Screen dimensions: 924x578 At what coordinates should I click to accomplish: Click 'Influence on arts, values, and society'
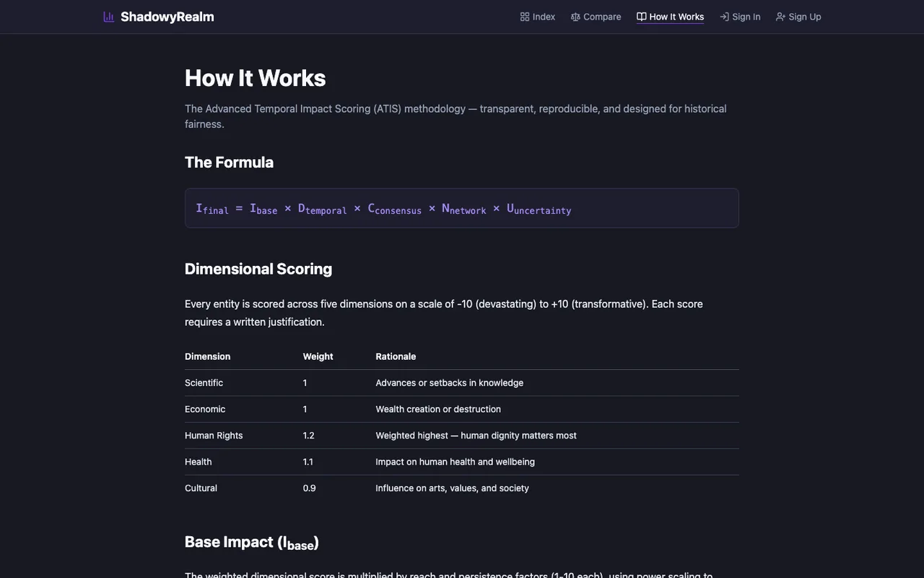point(453,488)
